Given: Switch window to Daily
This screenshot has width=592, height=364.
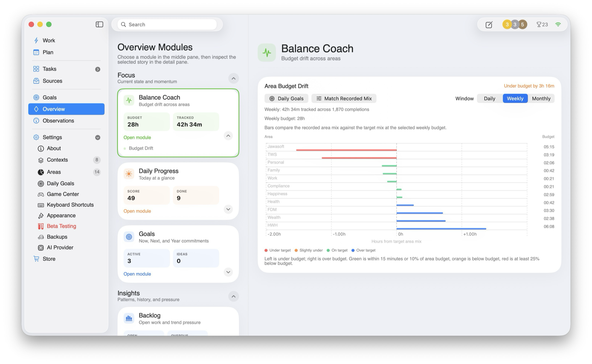Looking at the screenshot, I should tap(489, 99).
